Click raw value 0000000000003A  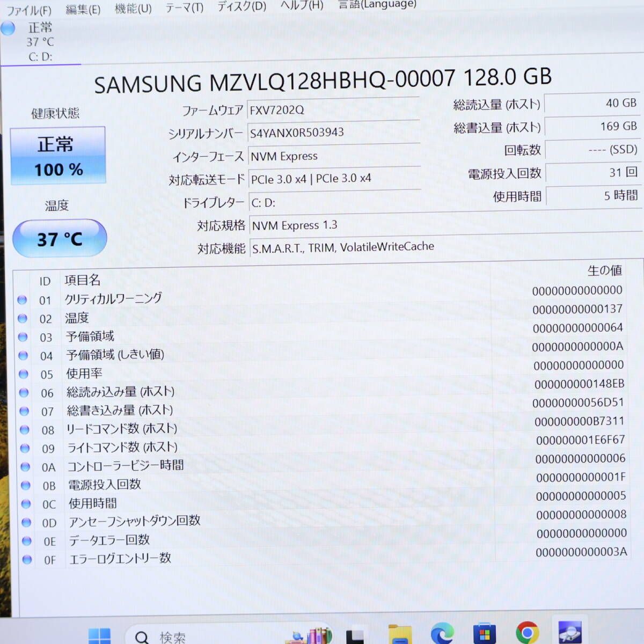(581, 552)
